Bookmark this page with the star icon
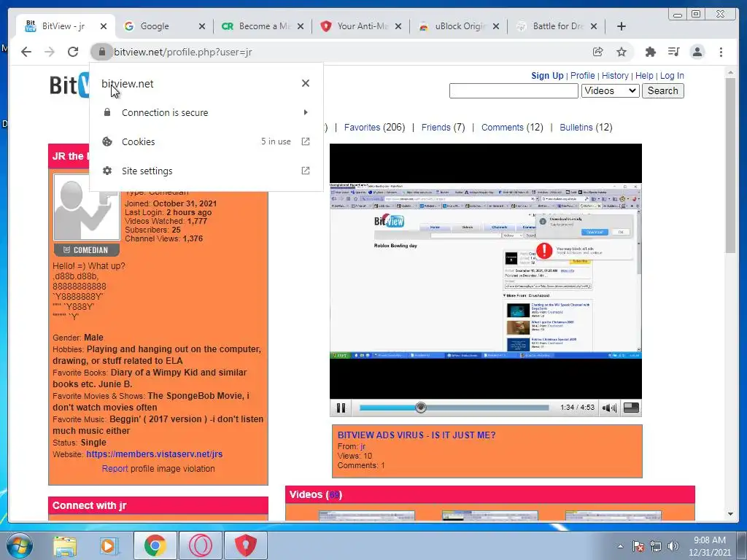Viewport: 747px width, 560px height. click(622, 52)
